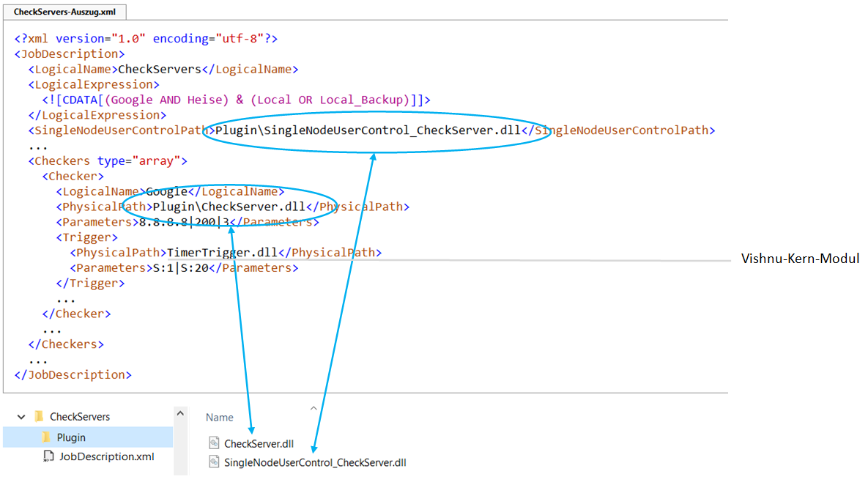Select SingleNodeUserControl_CheckServer.dll name in file list
The width and height of the screenshot is (868, 485).
coord(315,462)
